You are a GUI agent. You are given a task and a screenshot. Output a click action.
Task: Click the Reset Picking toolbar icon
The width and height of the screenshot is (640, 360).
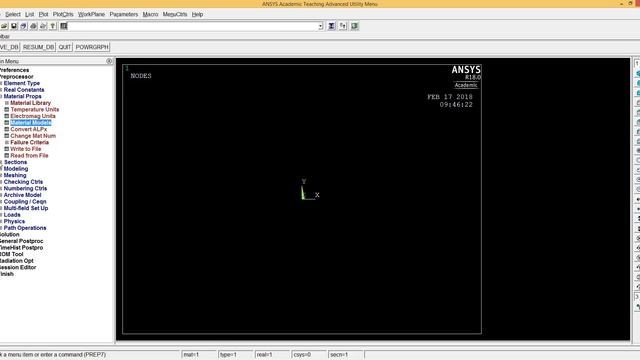tap(343, 26)
